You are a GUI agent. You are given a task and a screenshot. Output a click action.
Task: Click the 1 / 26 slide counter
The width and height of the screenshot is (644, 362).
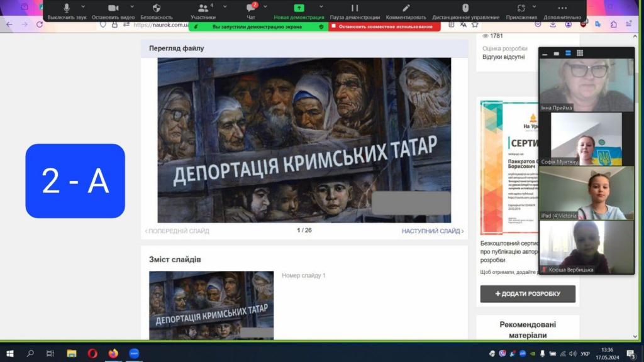click(304, 230)
